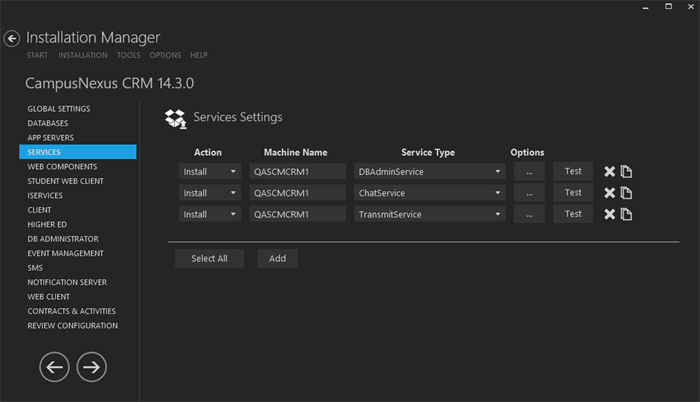Maximize the Installation Manager window
700x402 pixels.
[x=668, y=6]
